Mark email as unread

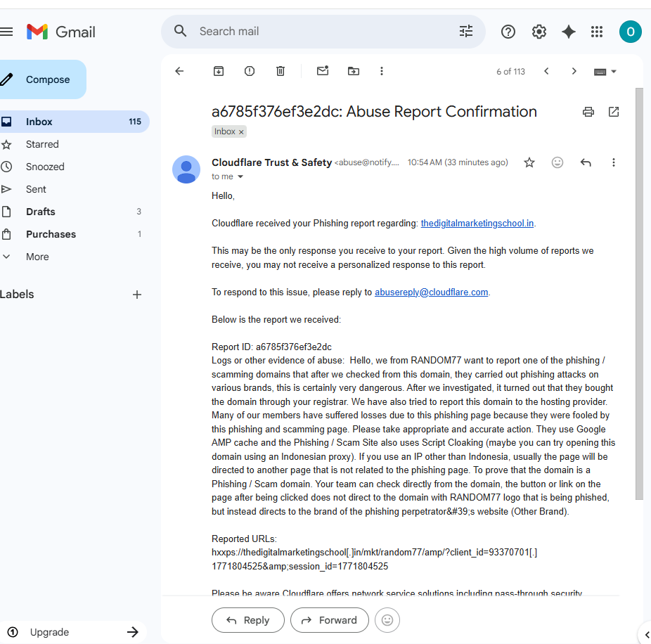(323, 70)
